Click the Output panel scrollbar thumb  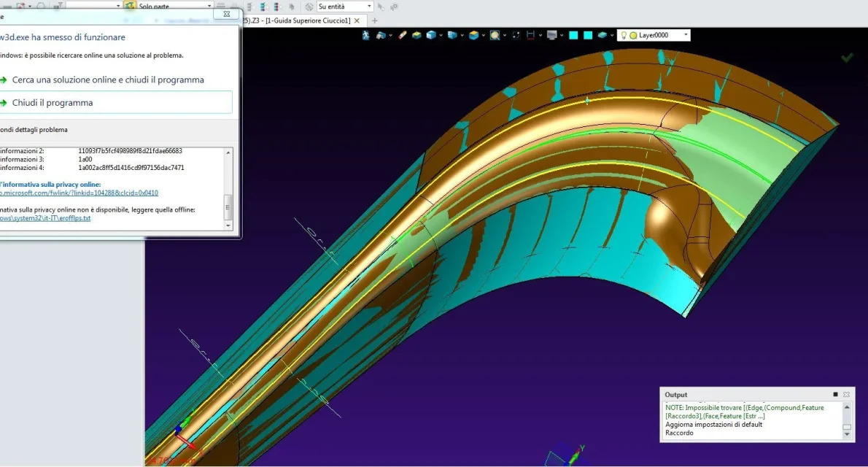coord(846,427)
